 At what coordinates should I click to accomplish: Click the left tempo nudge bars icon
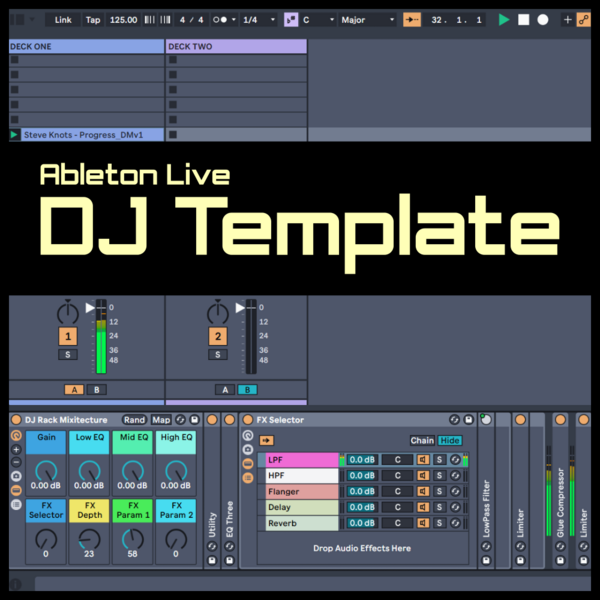pos(150,20)
